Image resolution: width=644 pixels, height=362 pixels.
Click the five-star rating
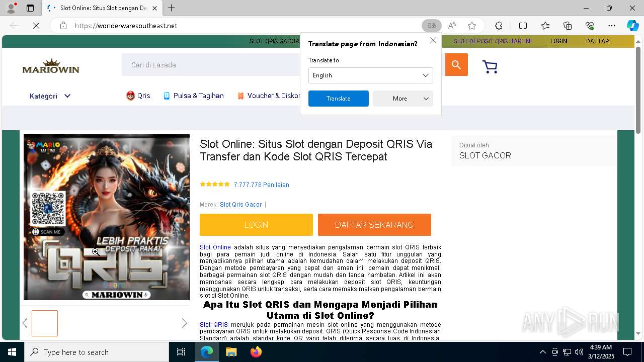tap(215, 185)
